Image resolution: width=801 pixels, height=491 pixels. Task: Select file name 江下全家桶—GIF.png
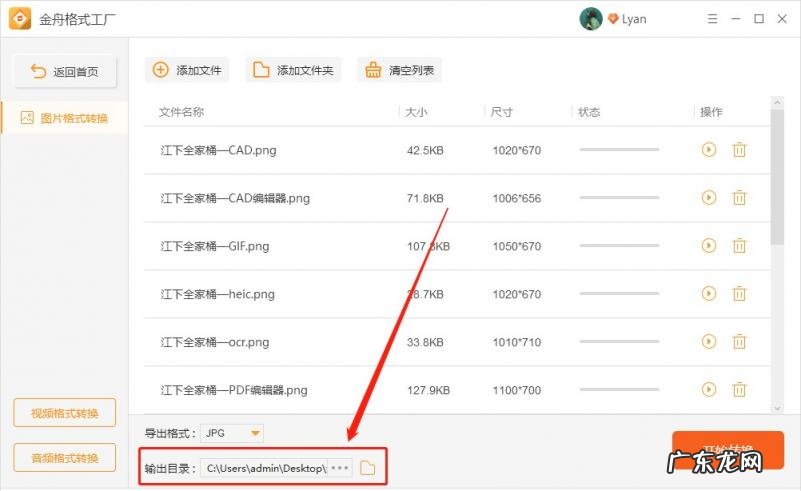(215, 246)
